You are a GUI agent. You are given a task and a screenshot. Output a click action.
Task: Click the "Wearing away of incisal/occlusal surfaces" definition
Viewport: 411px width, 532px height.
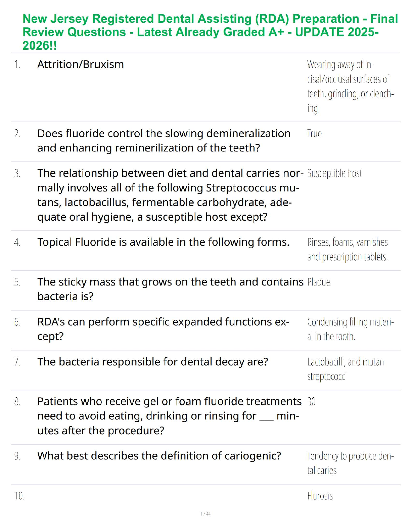click(x=350, y=86)
